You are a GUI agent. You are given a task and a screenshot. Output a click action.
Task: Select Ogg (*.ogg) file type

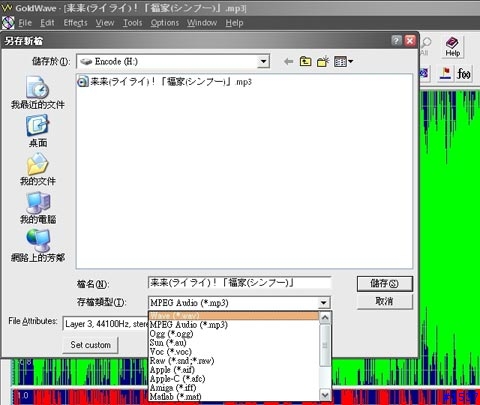click(x=234, y=333)
